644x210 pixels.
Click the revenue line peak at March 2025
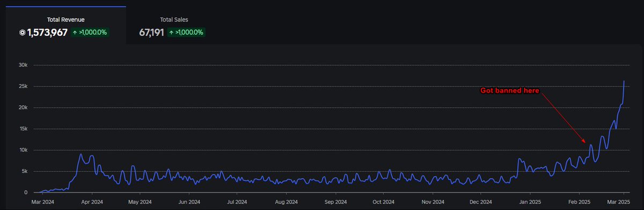point(624,81)
